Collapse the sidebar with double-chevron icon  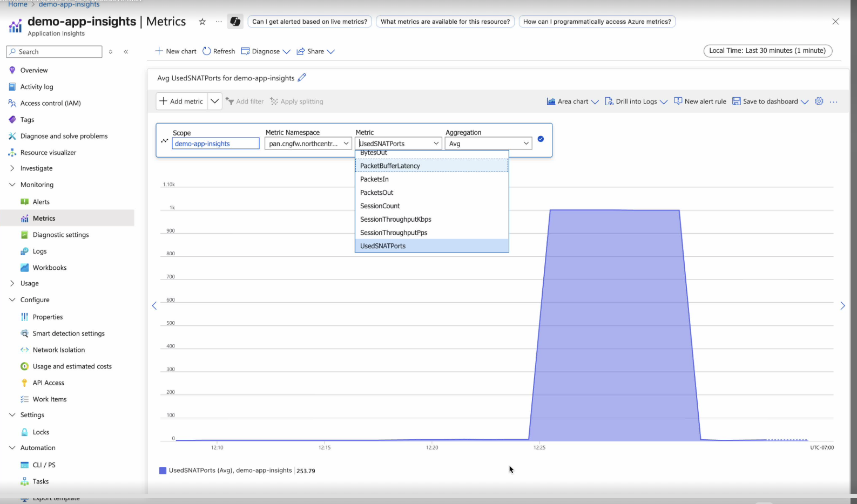[126, 52]
